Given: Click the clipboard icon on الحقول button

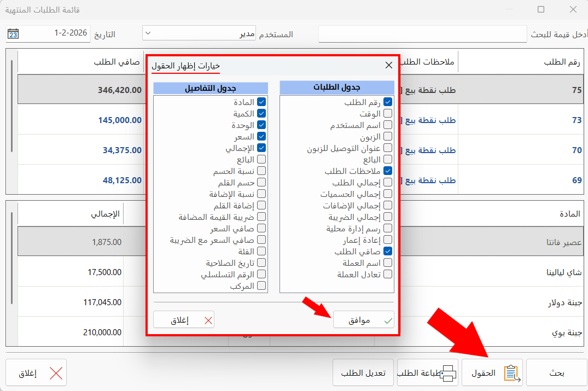Looking at the screenshot, I should coord(511,372).
